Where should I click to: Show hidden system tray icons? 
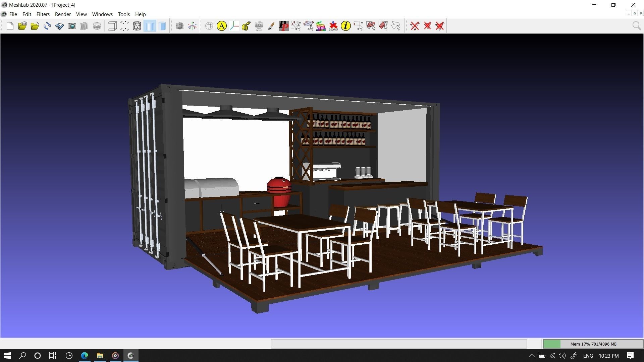click(x=532, y=356)
